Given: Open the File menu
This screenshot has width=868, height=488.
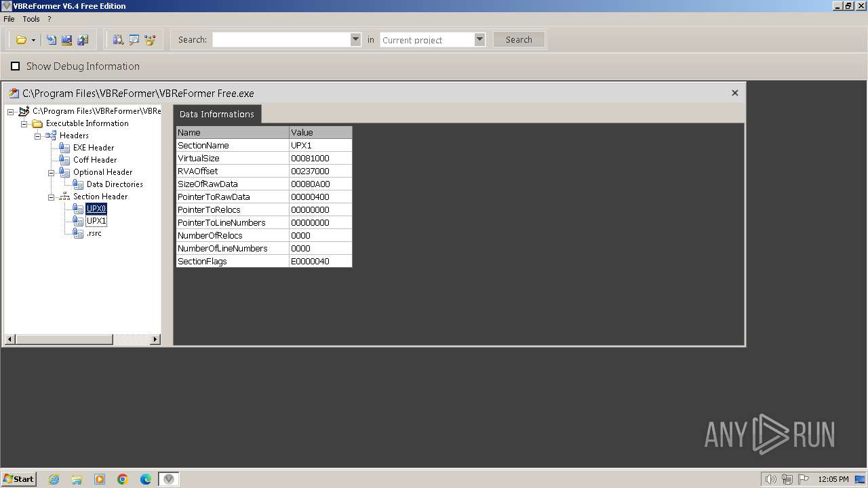Looking at the screenshot, I should (9, 19).
